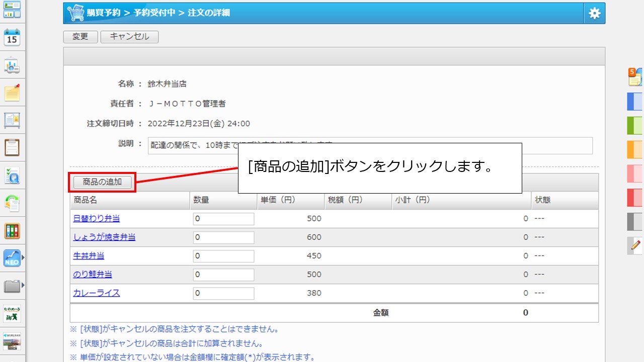The width and height of the screenshot is (644, 362).
Task: Open the カレーライス product link
Action: tap(97, 293)
